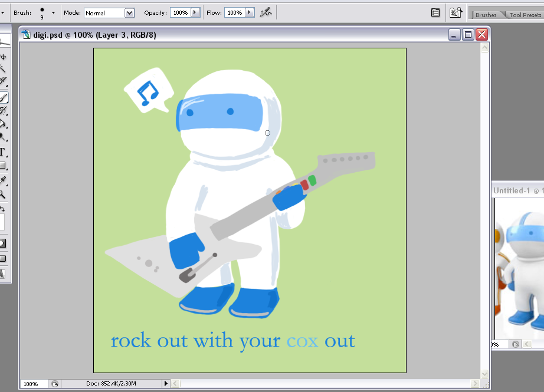Screen dimensions: 544x392
Task: Switch to the Brushes palette tab
Action: pos(486,15)
